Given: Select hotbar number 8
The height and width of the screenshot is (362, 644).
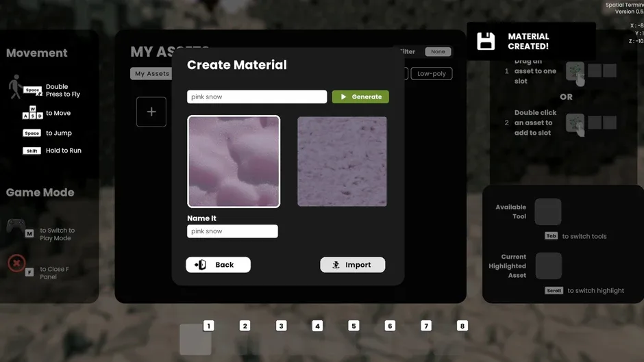Looking at the screenshot, I should click(x=462, y=326).
